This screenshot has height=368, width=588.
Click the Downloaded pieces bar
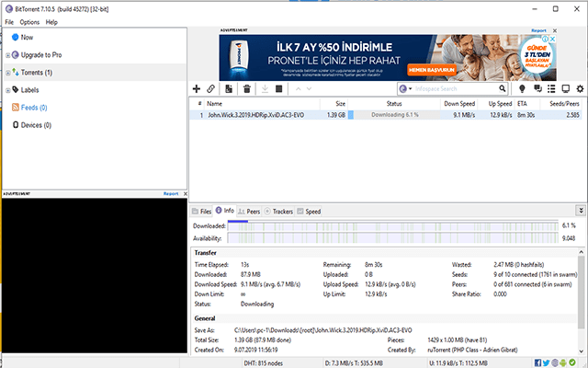tap(392, 225)
